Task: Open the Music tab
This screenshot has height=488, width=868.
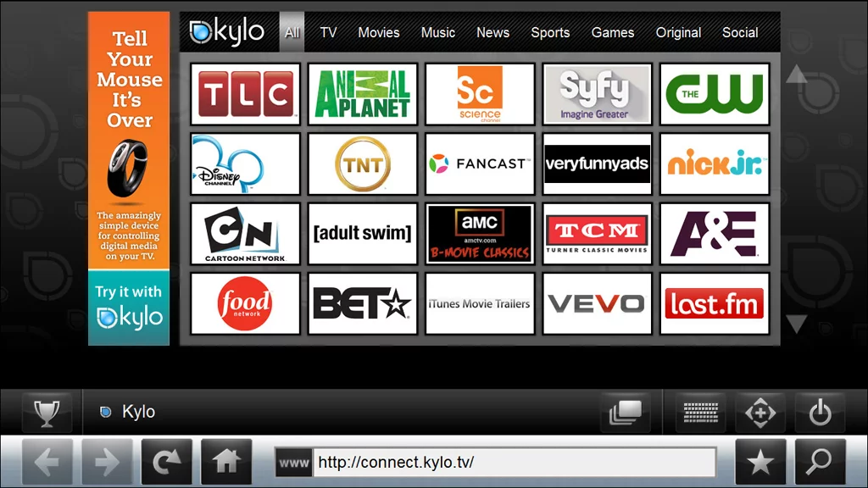Action: pyautogui.click(x=438, y=33)
